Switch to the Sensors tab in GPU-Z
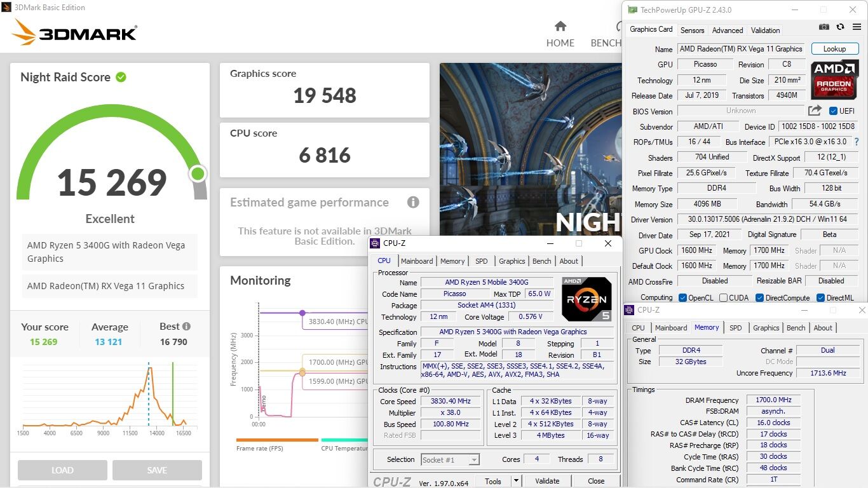The height and width of the screenshot is (488, 868). point(692,30)
